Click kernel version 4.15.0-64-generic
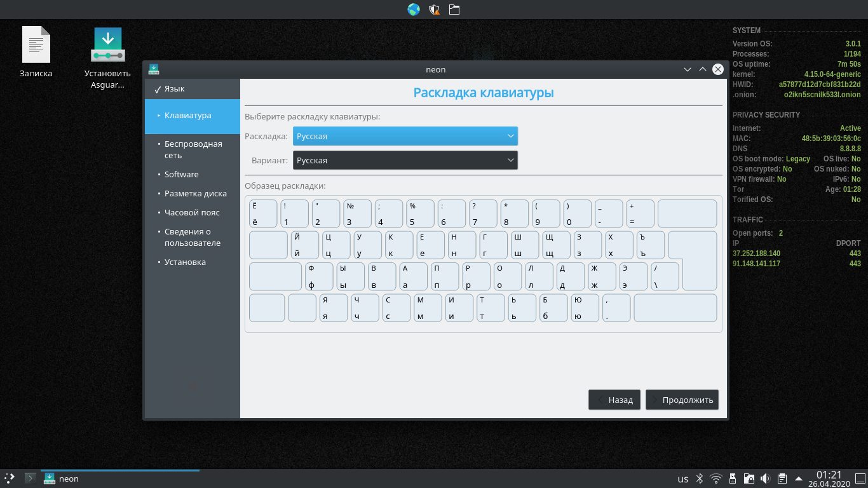Image resolution: width=868 pixels, height=488 pixels. 832,74
